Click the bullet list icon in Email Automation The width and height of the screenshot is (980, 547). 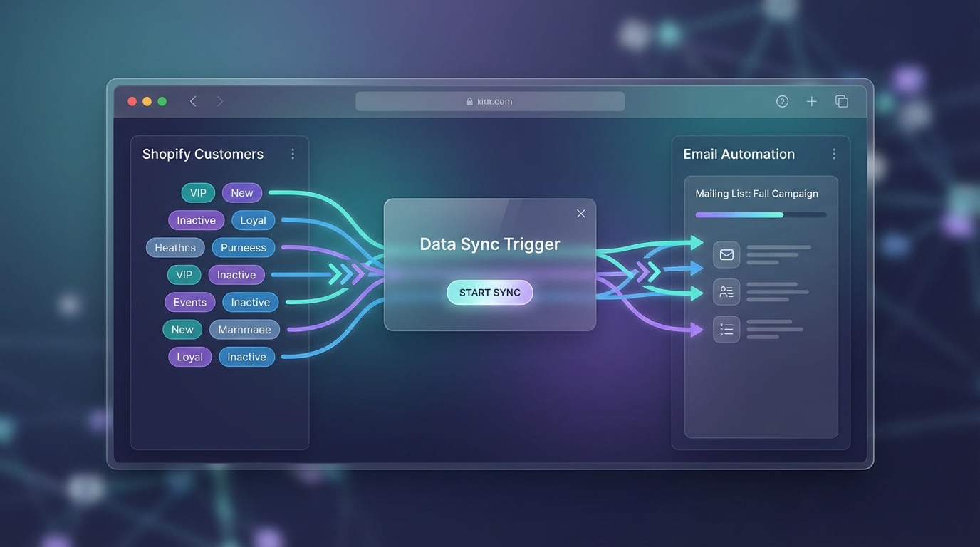(x=726, y=329)
